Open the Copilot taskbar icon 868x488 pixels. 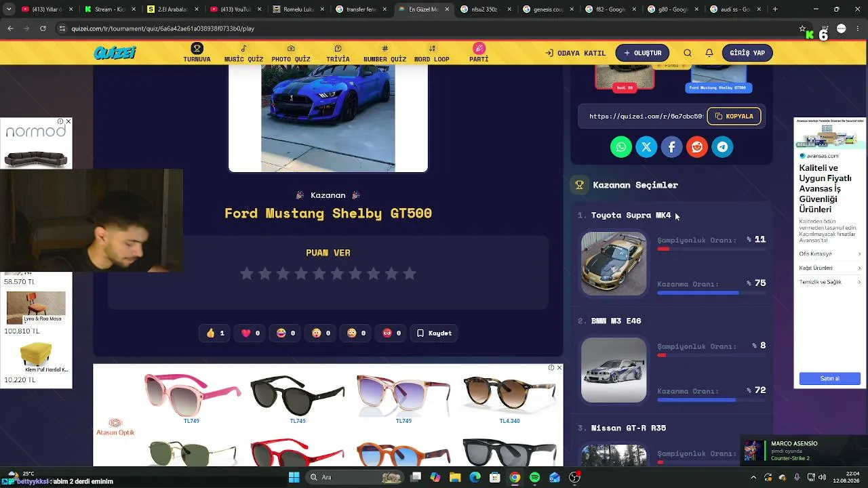pos(435,477)
